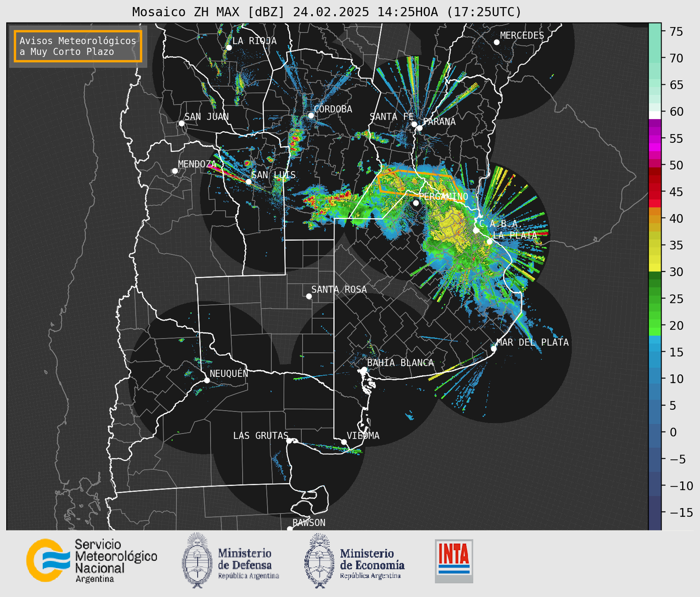The width and height of the screenshot is (700, 597).
Task: Click the SANTA FE city label
Action: click(392, 117)
